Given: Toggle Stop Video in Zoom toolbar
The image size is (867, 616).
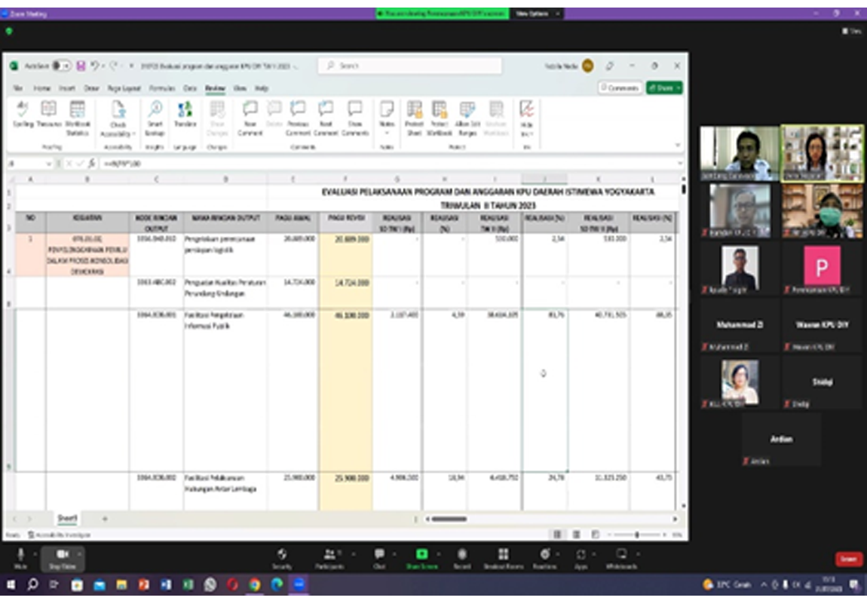Looking at the screenshot, I should (62, 555).
